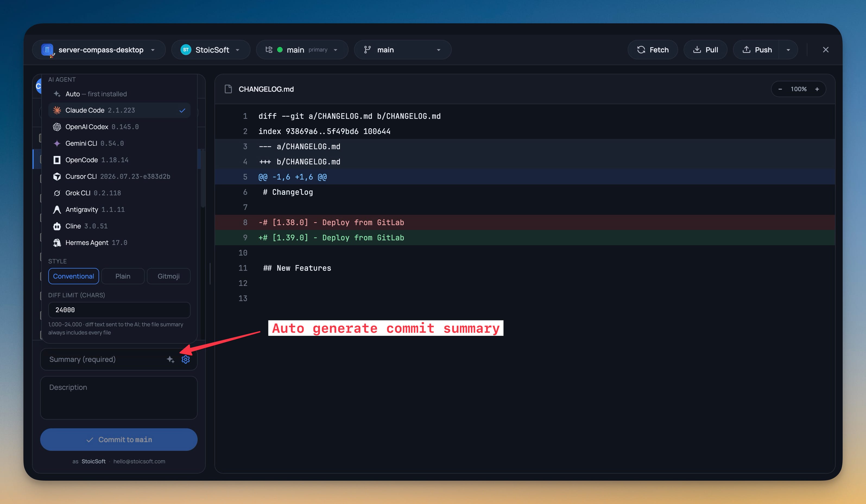Open AI commit settings gear
Image resolution: width=866 pixels, height=504 pixels.
186,359
